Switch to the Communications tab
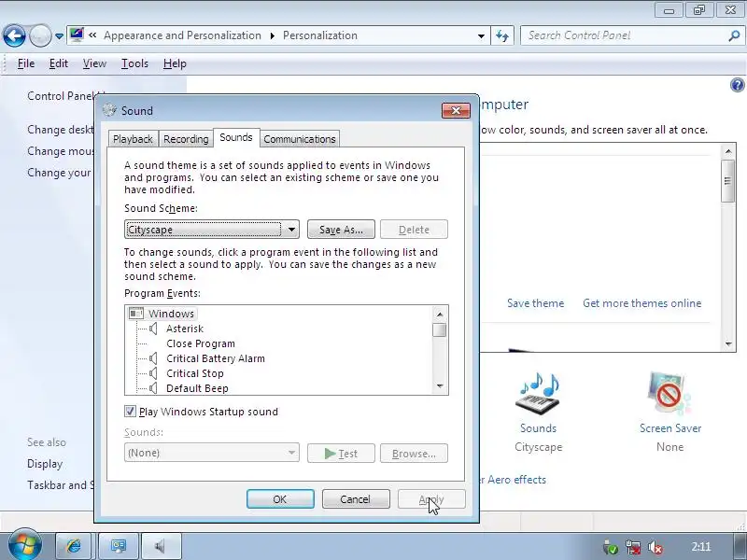 click(x=300, y=139)
